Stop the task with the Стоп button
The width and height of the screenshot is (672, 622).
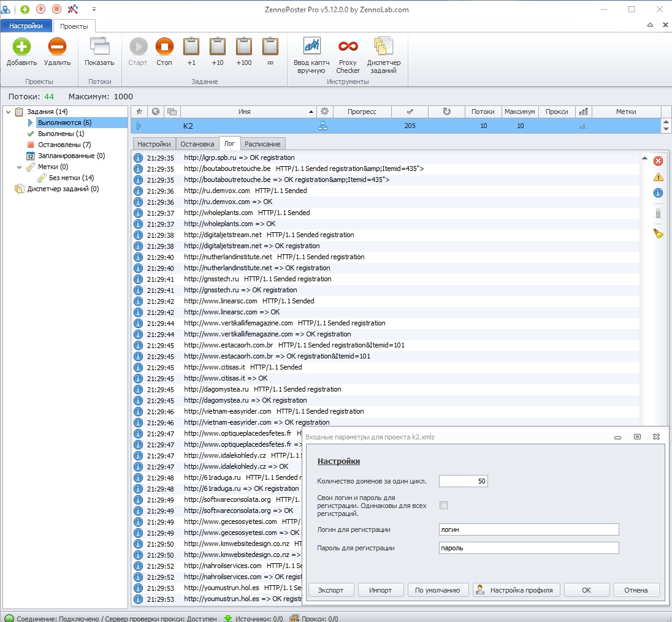pos(164,52)
